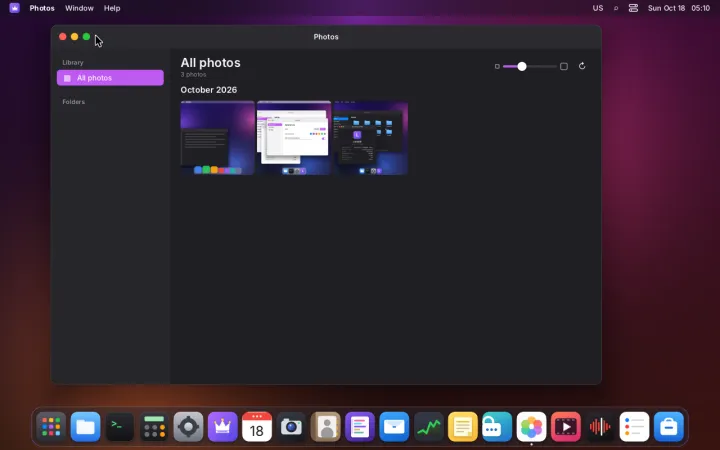
Task: Open the Mail app in dock
Action: [x=394, y=427]
